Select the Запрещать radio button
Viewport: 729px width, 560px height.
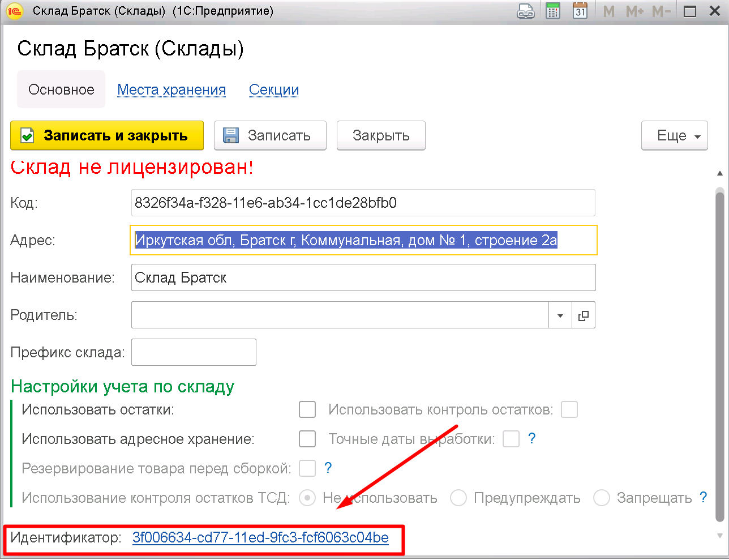pyautogui.click(x=601, y=498)
